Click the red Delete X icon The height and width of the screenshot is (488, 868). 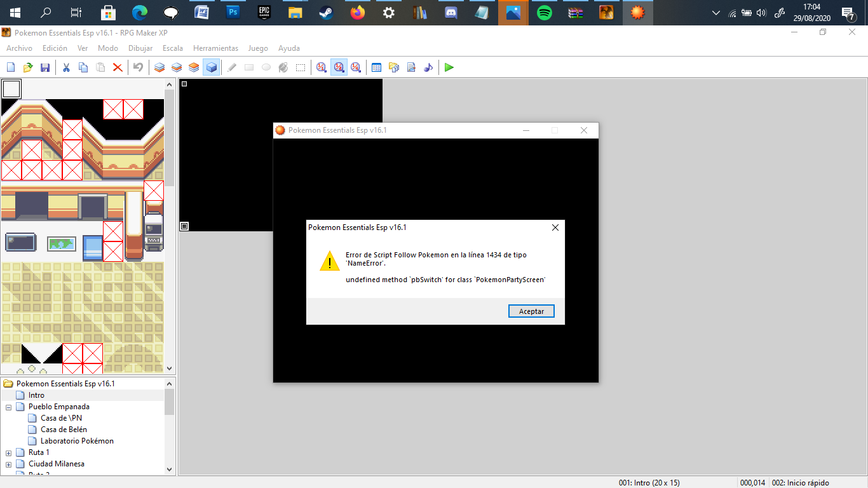(x=118, y=67)
